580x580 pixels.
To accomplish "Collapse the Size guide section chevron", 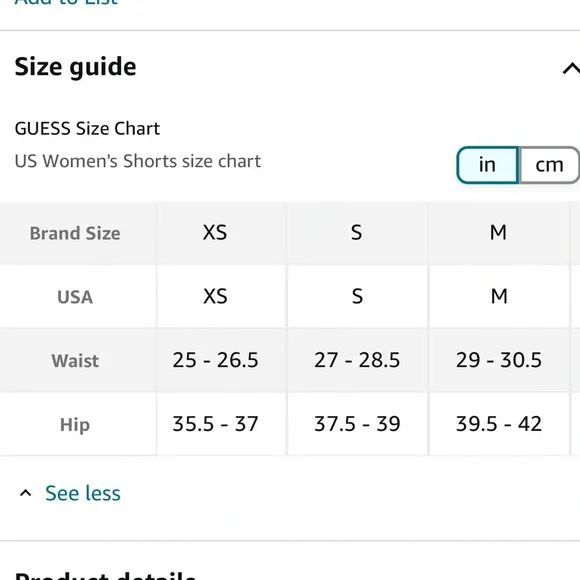I will pyautogui.click(x=571, y=68).
